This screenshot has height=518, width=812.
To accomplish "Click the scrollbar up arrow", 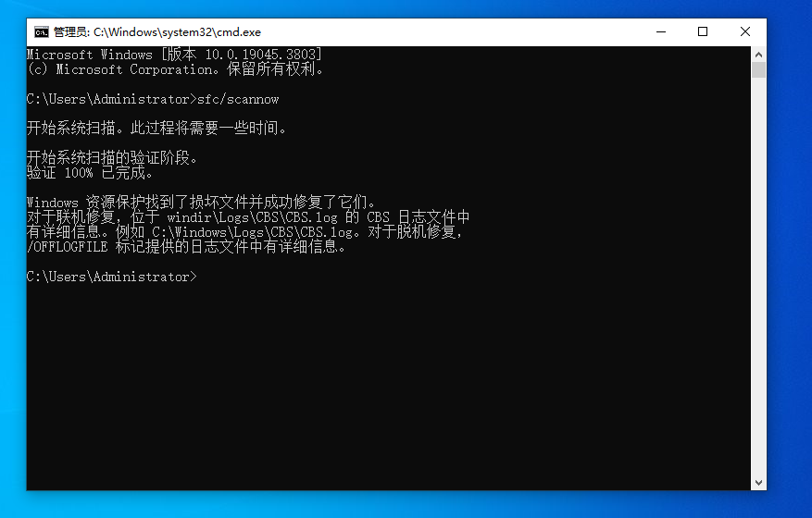I will pos(758,55).
